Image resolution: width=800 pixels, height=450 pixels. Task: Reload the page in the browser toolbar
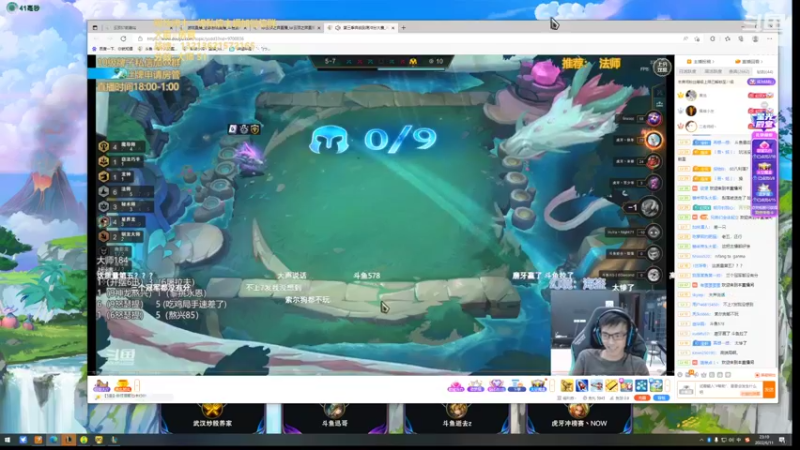point(123,39)
